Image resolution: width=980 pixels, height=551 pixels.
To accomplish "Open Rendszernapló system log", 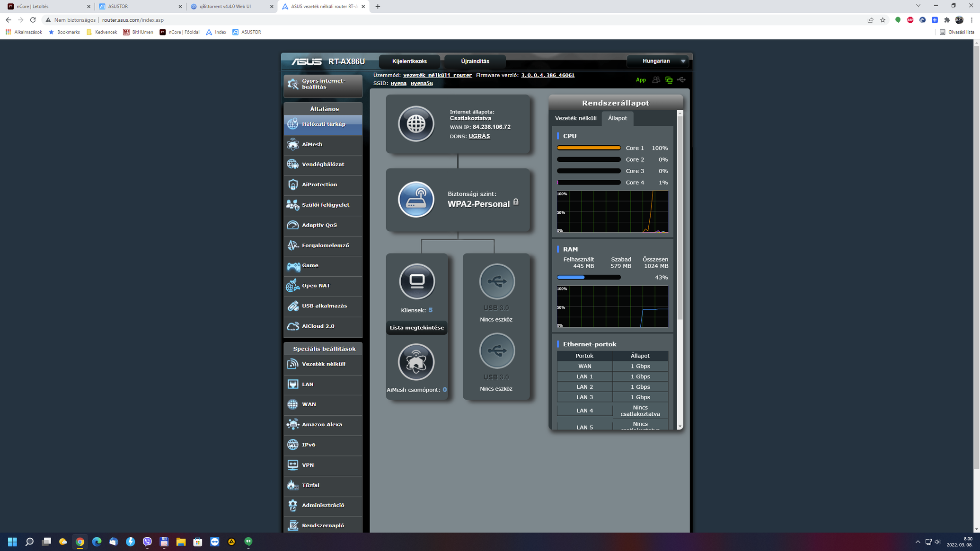I will (x=323, y=525).
